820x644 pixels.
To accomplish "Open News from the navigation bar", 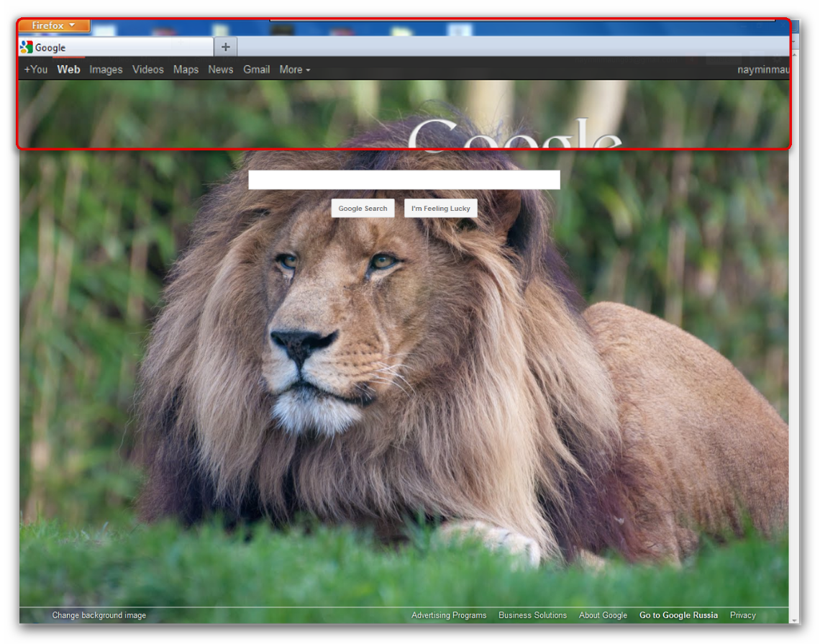I will [x=220, y=69].
